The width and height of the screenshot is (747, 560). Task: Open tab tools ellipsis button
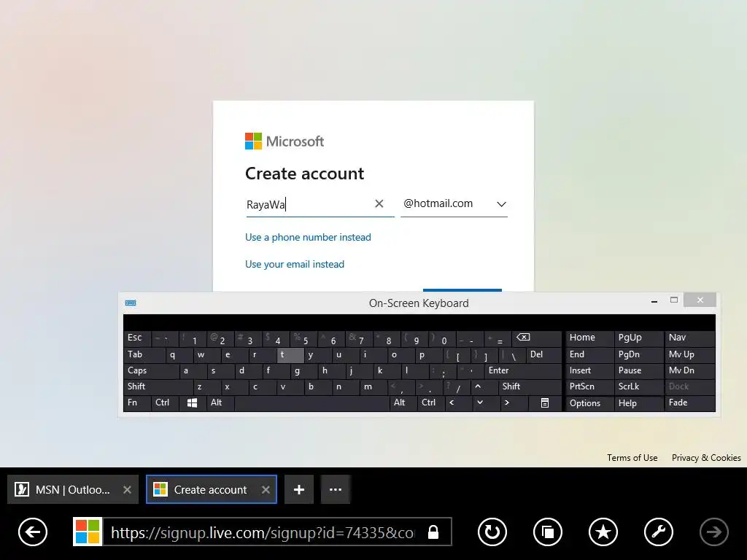click(336, 489)
